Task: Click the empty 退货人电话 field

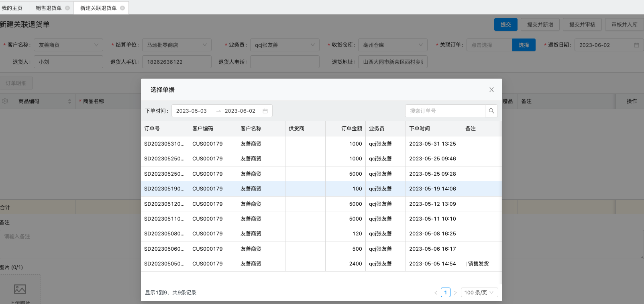Action: 285,62
